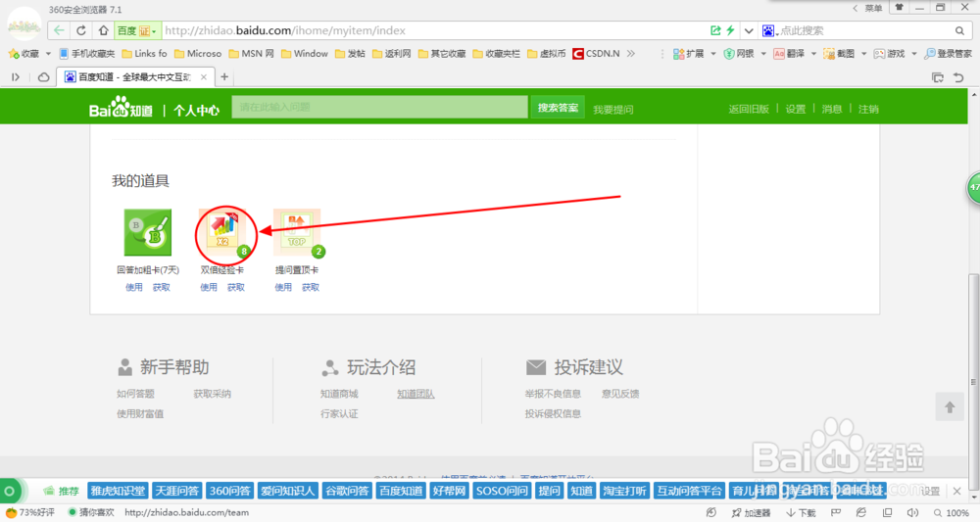Image resolution: width=980 pixels, height=522 pixels.
Task: Open the 翻译 translate tool
Action: coord(789,54)
